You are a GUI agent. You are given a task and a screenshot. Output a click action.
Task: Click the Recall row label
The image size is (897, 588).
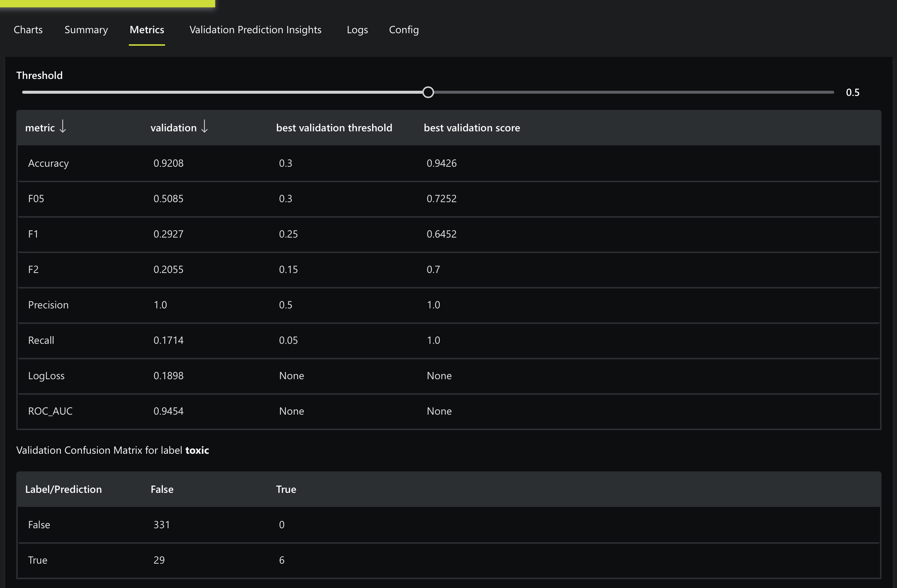click(41, 340)
